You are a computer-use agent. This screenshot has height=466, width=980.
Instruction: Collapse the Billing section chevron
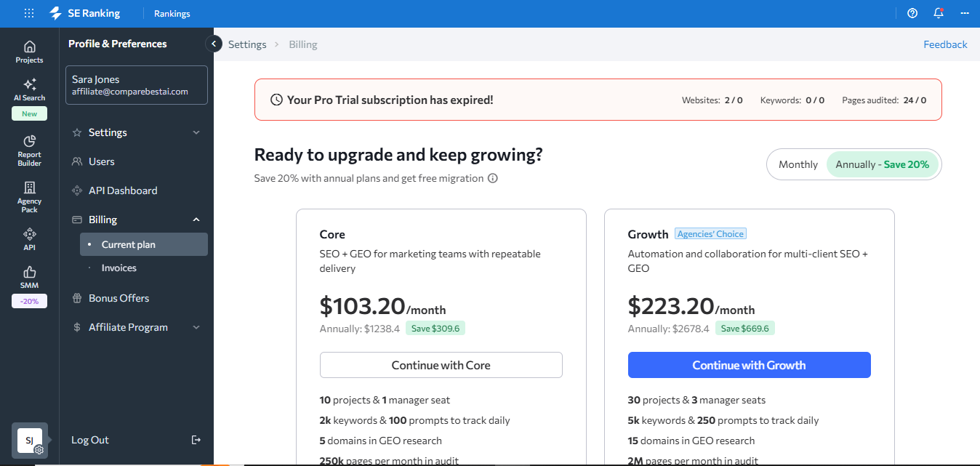(x=196, y=220)
